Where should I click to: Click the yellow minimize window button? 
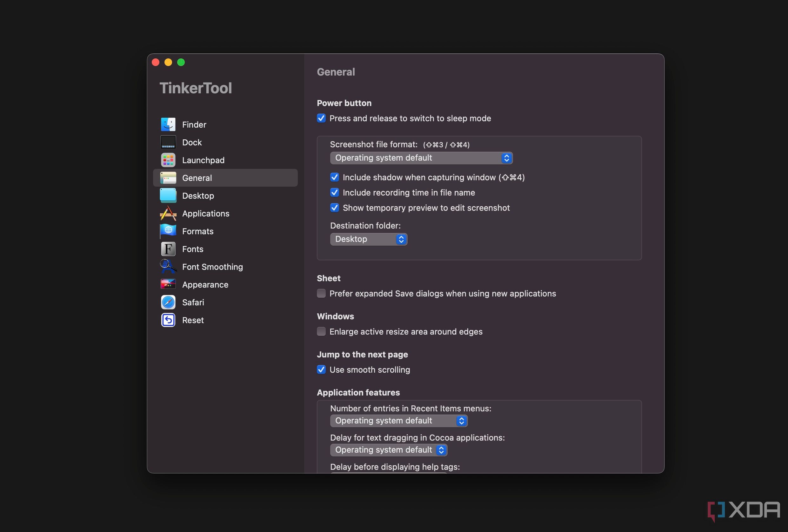(168, 62)
